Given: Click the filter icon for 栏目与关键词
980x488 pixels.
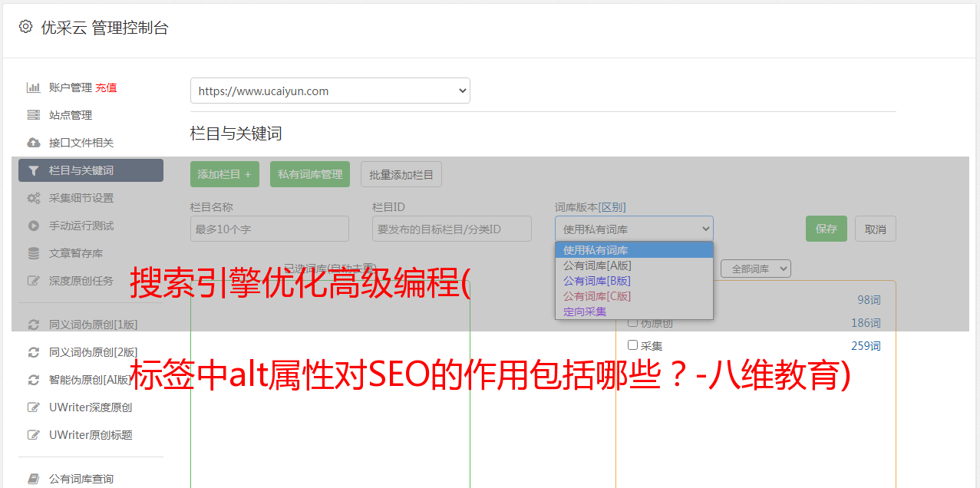Looking at the screenshot, I should (x=33, y=170).
